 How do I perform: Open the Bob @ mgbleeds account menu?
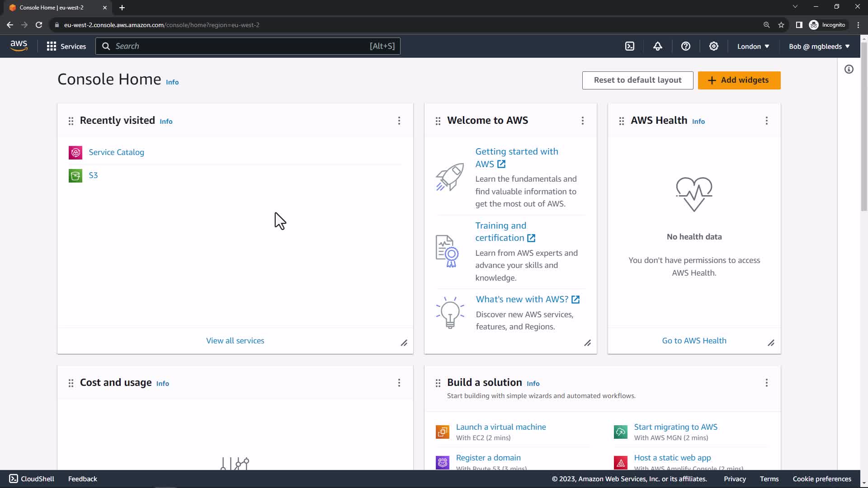[x=819, y=46]
